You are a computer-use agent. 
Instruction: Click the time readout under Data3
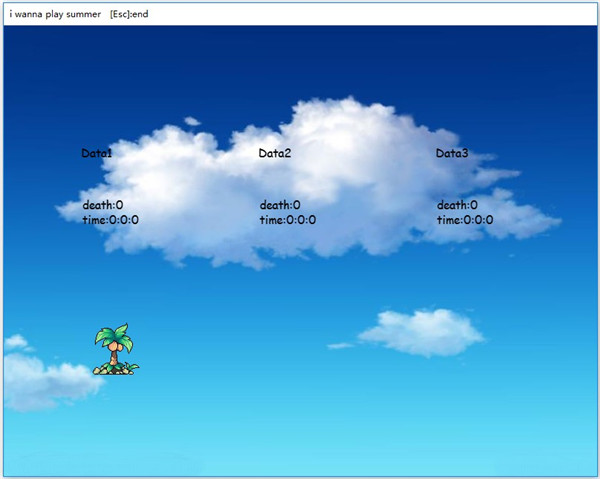tap(465, 220)
